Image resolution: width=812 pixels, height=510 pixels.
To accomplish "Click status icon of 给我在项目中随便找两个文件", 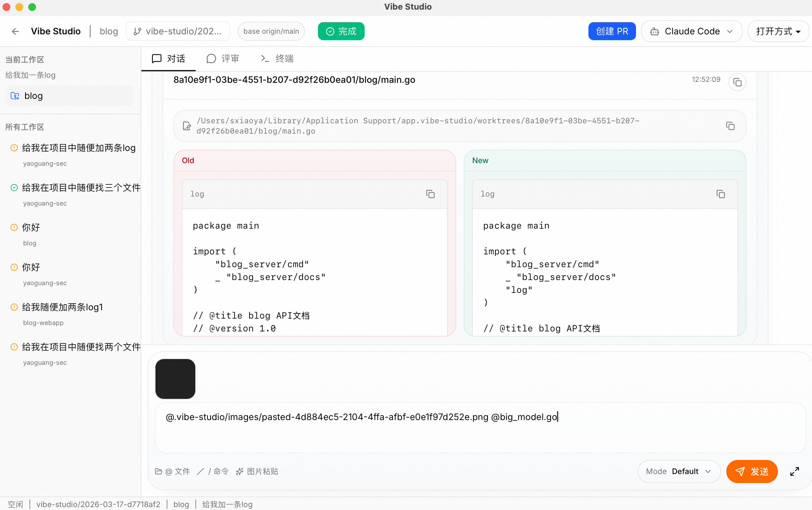I will pos(14,347).
